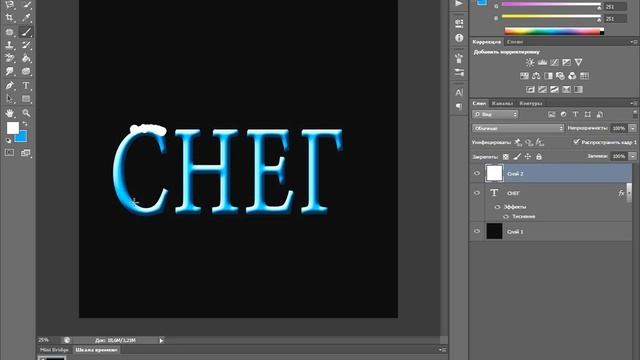Select the Eraser tool

pyautogui.click(x=9, y=58)
